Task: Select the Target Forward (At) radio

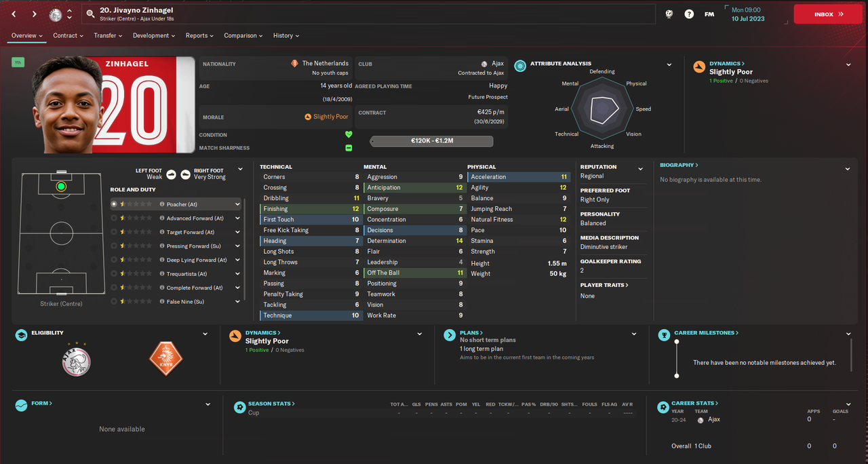Action: 114,232
